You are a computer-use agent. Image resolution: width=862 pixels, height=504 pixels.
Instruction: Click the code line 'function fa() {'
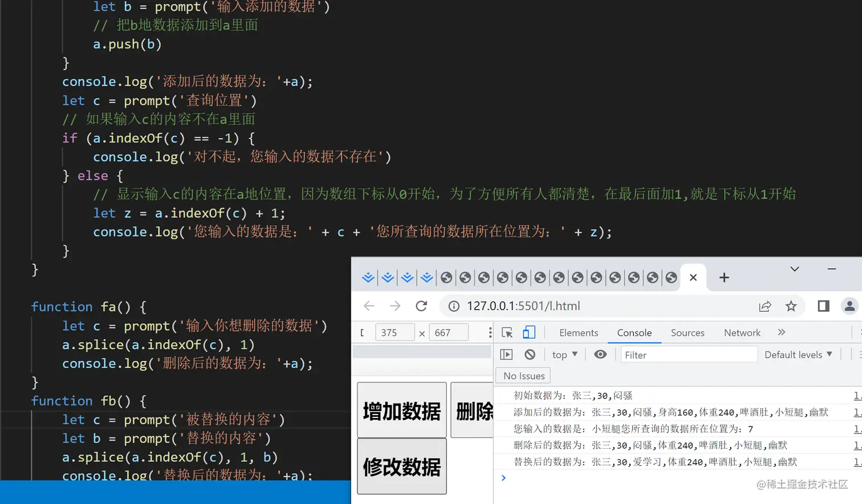89,307
